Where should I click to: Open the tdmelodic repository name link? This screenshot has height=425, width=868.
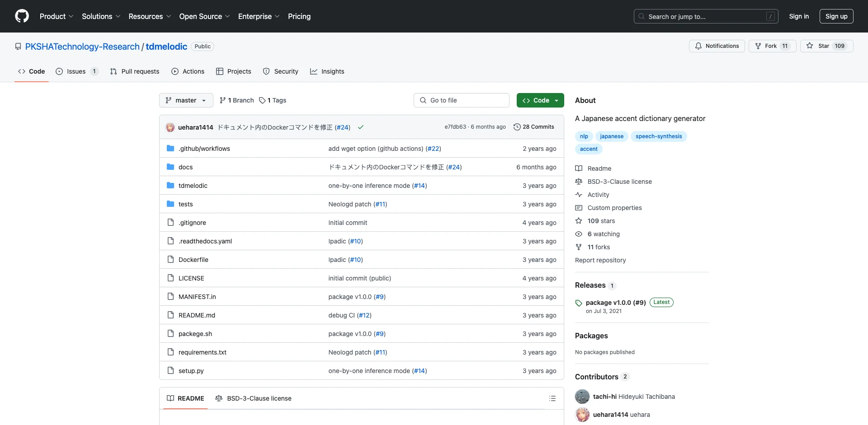coord(166,47)
